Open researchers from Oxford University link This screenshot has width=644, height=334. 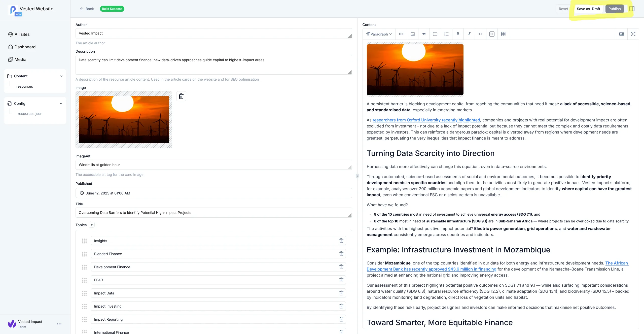pyautogui.click(x=426, y=120)
